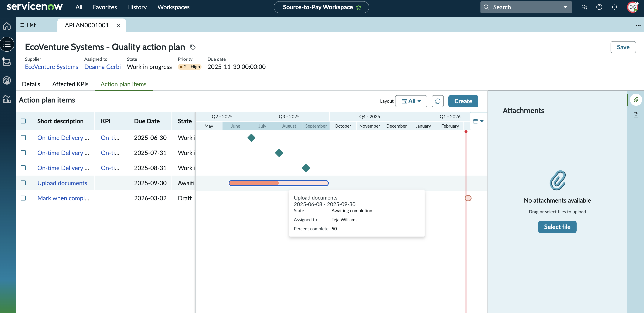
Task: Click the Q4 - 2025 quarter header
Action: tap(370, 117)
